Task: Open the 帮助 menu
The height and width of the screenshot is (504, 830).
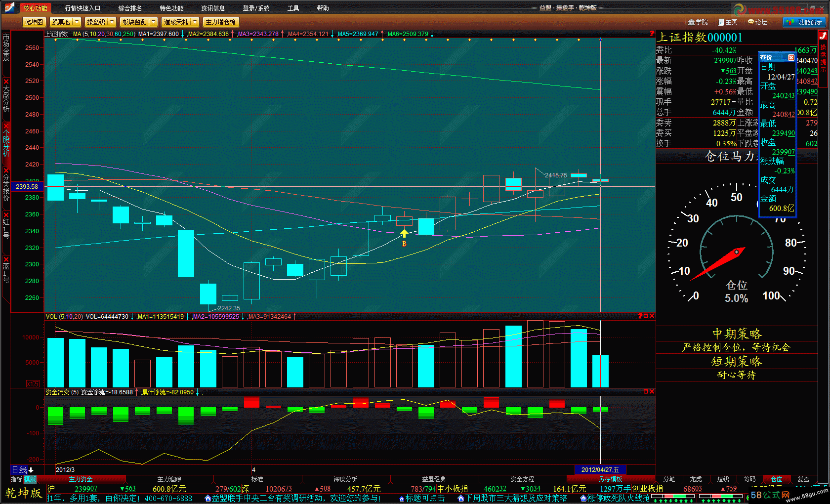Action: coord(323,8)
